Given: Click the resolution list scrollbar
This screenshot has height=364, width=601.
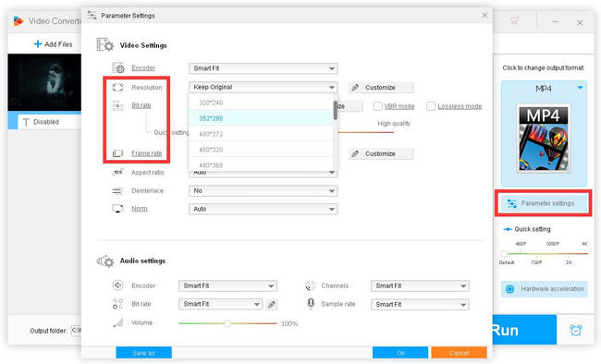Looking at the screenshot, I should [336, 110].
